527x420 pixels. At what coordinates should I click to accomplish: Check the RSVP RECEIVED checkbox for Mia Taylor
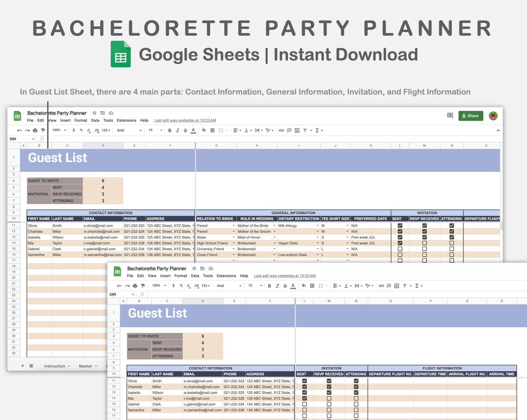coord(424,243)
